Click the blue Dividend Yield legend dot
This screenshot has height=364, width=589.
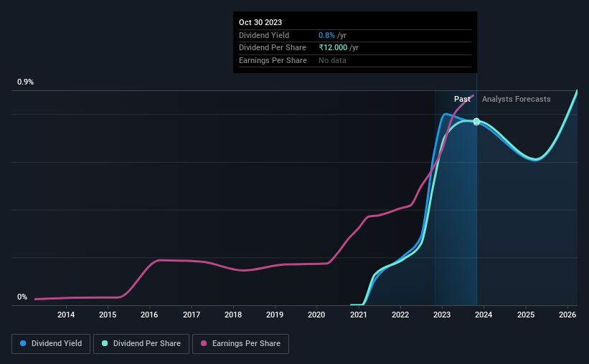tap(23, 343)
